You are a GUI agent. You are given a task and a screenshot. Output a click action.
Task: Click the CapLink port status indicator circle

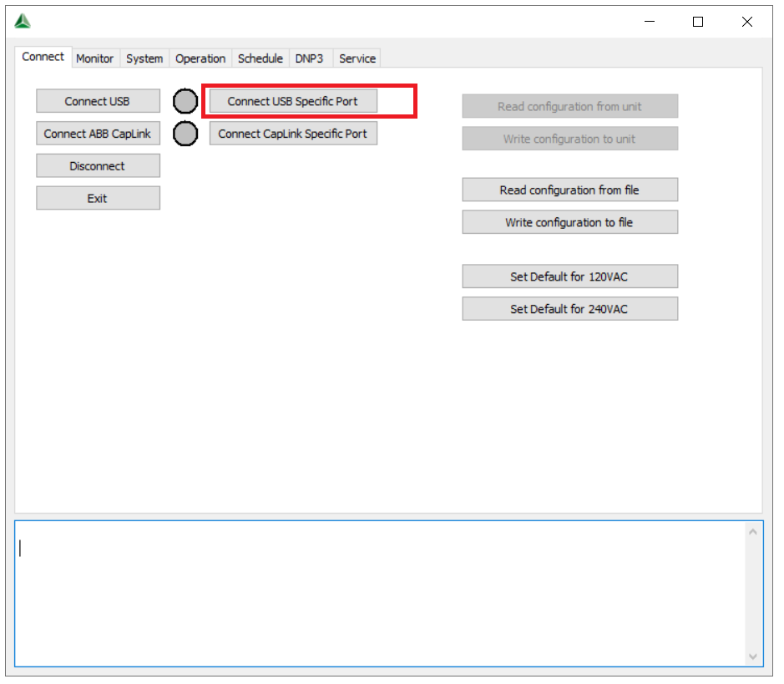click(185, 134)
